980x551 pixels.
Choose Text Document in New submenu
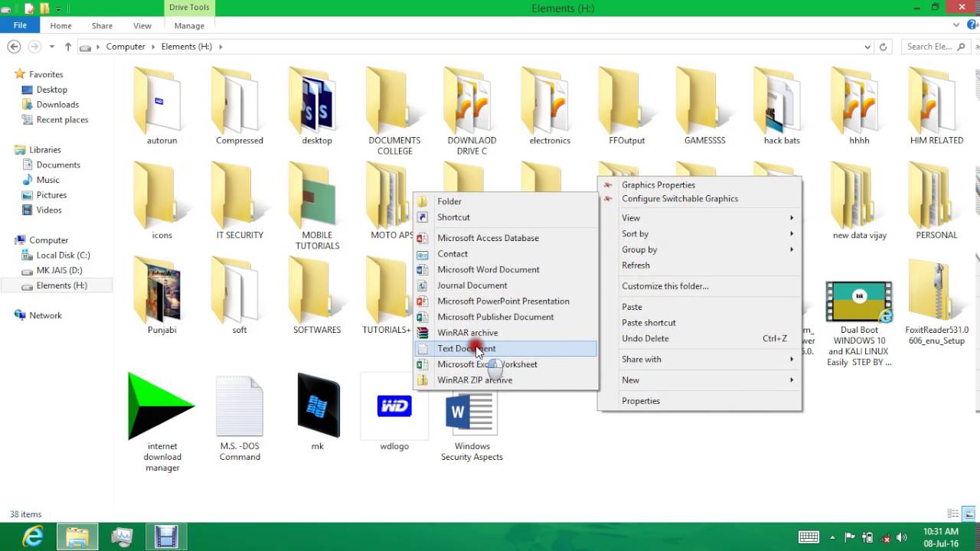coord(505,348)
